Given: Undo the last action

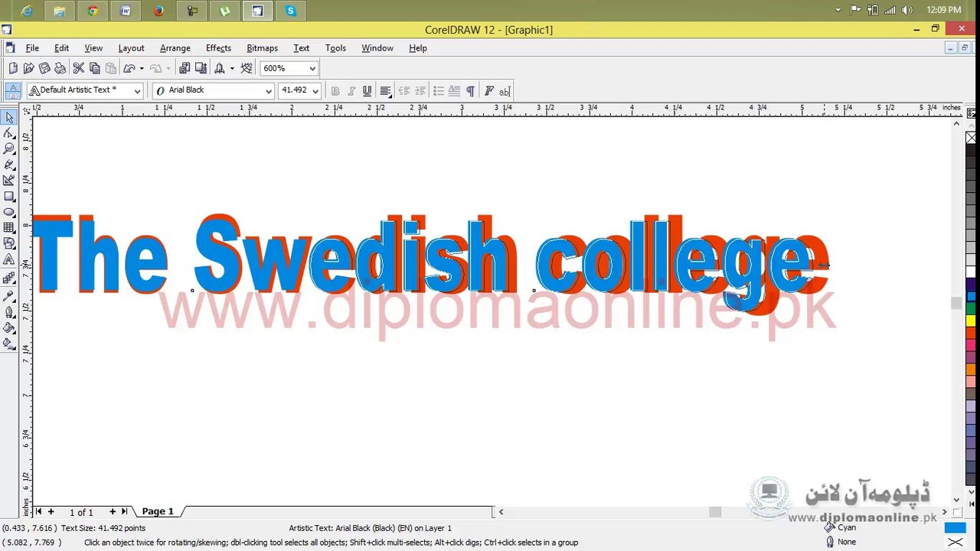Looking at the screenshot, I should [129, 68].
